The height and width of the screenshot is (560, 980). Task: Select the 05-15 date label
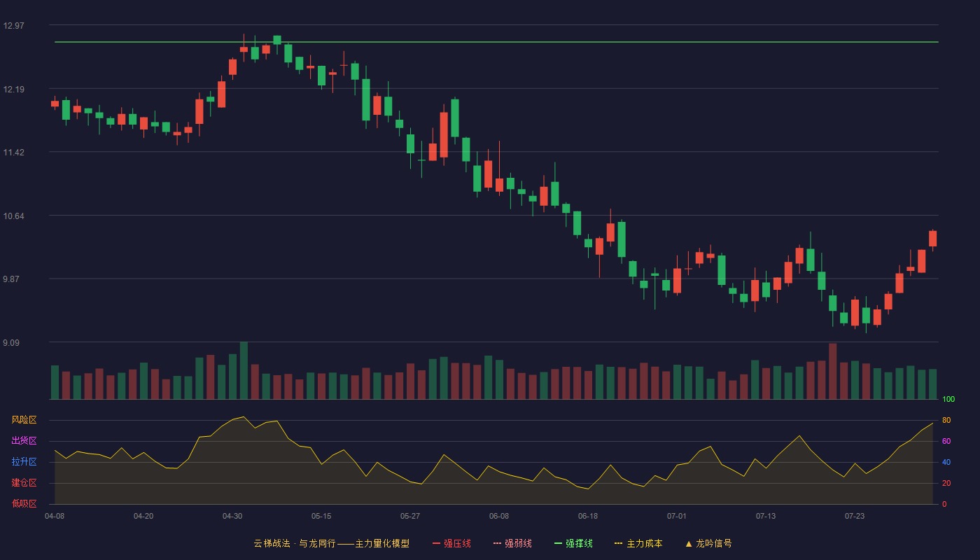coord(321,516)
